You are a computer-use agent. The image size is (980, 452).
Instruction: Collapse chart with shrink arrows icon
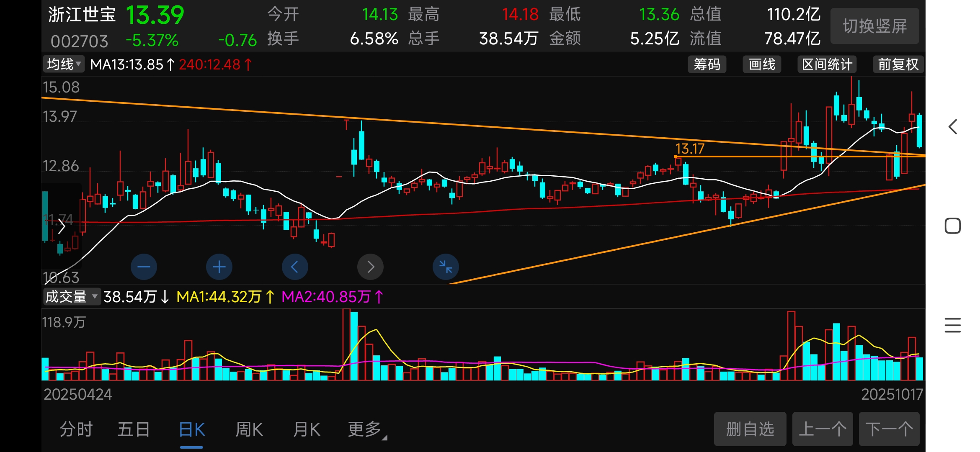click(446, 267)
